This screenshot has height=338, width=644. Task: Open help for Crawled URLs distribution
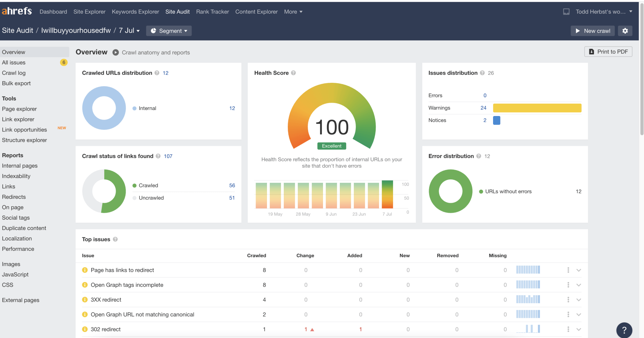157,73
